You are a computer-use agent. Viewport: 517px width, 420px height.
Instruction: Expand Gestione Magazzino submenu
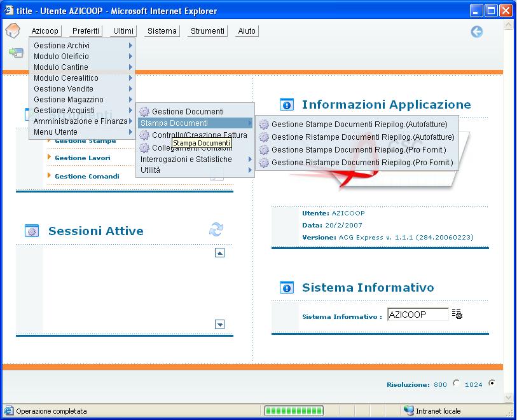point(82,100)
